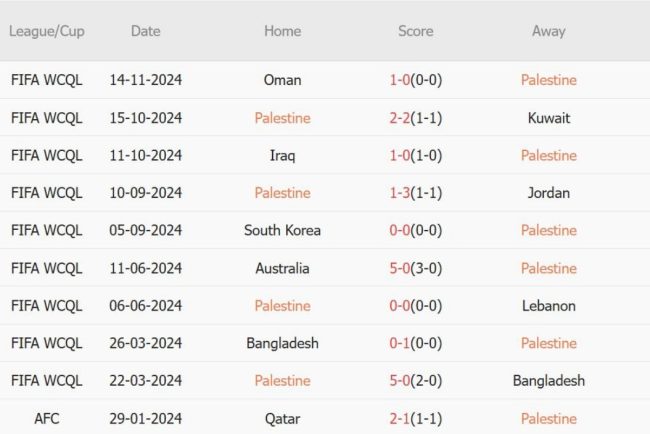
Task: Click the Lebanon team name
Action: click(548, 306)
